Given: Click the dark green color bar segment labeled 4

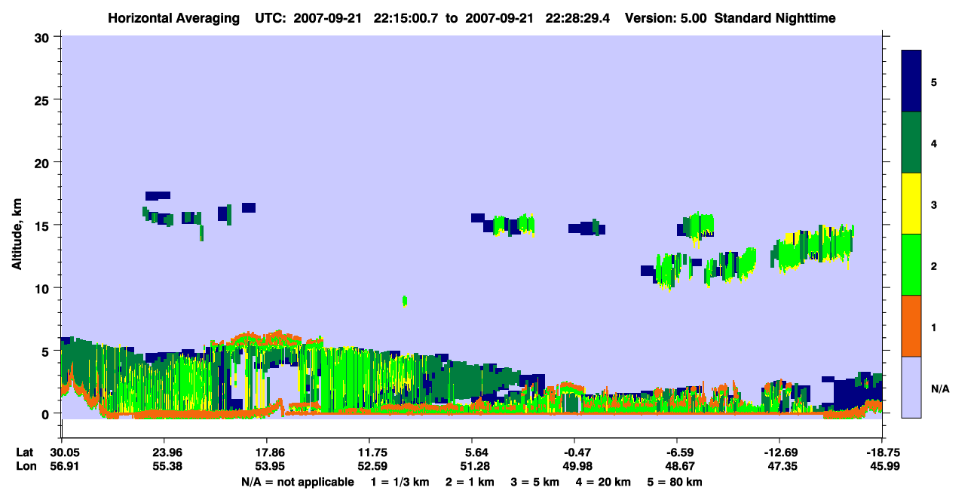Looking at the screenshot, I should coord(911,143).
